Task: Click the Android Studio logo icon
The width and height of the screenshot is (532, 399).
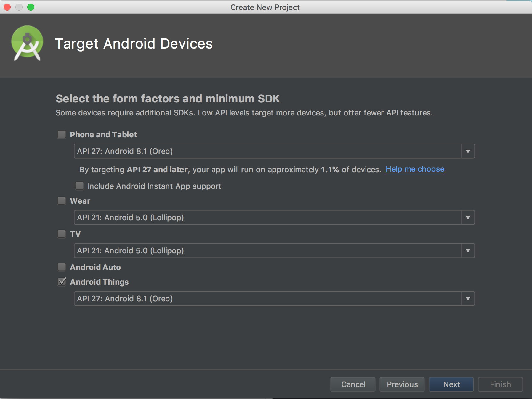Action: [27, 43]
